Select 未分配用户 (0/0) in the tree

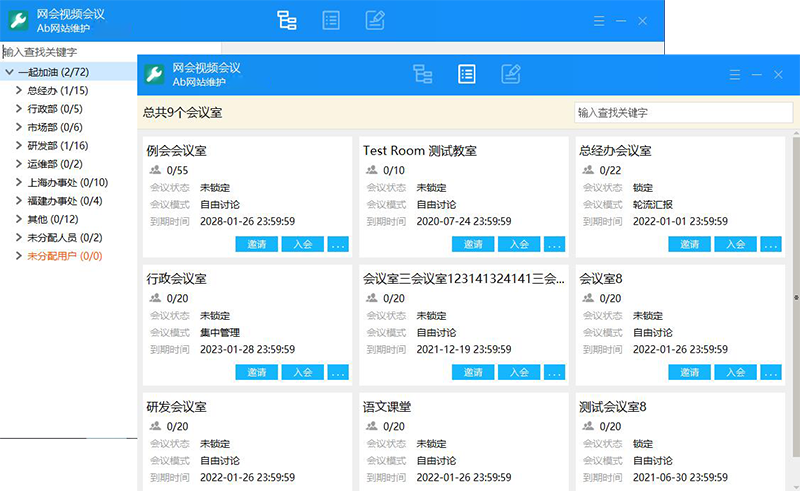64,256
